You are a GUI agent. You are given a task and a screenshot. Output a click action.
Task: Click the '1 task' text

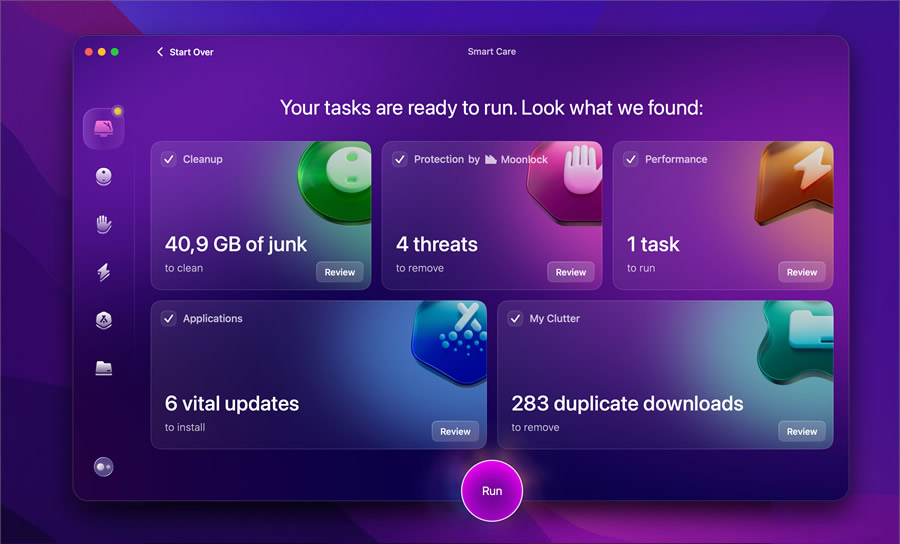tap(653, 244)
